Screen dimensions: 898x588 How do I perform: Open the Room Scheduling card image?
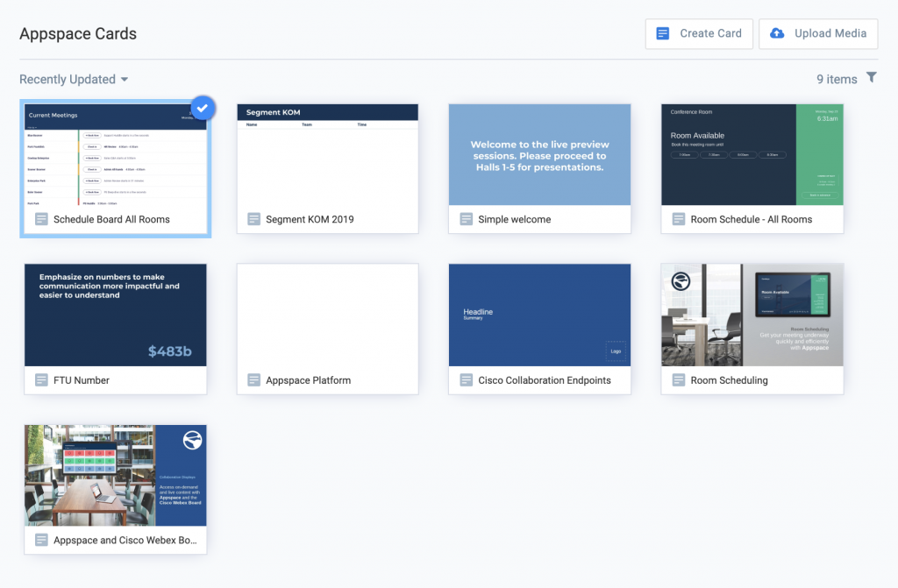752,315
